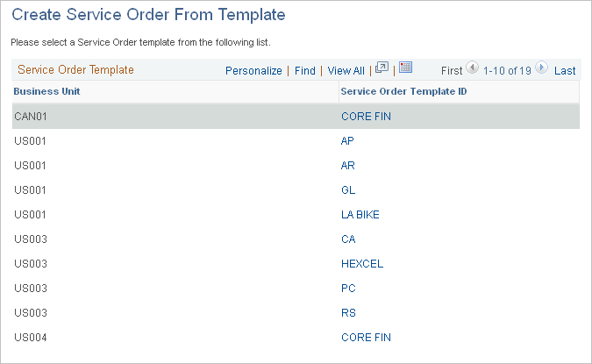Viewport: 592px width, 364px height.
Task: Go to First page link
Action: pyautogui.click(x=452, y=71)
